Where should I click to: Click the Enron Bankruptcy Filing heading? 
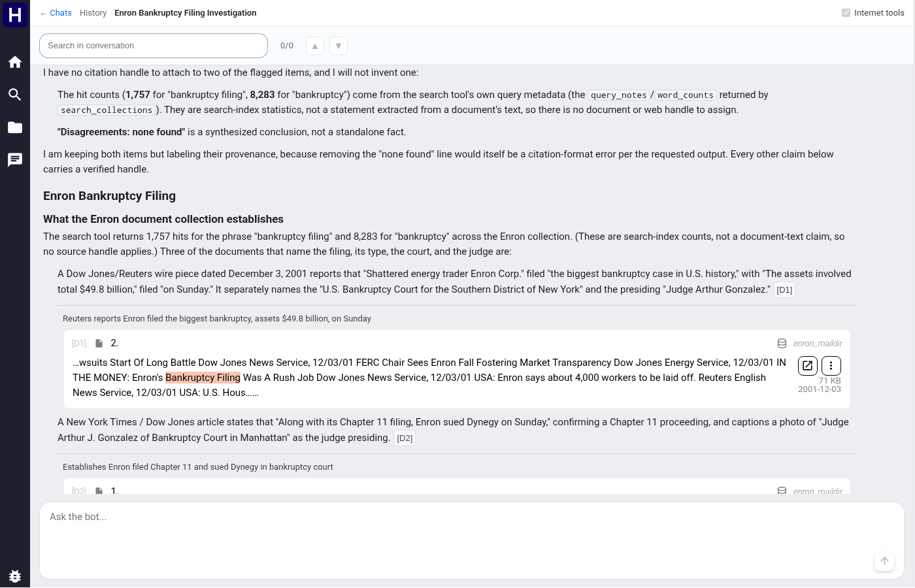coord(109,196)
